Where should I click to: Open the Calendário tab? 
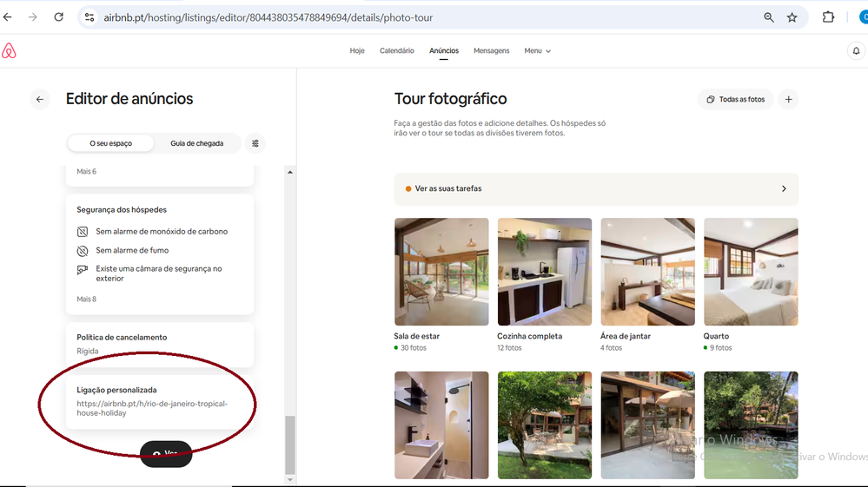point(397,51)
